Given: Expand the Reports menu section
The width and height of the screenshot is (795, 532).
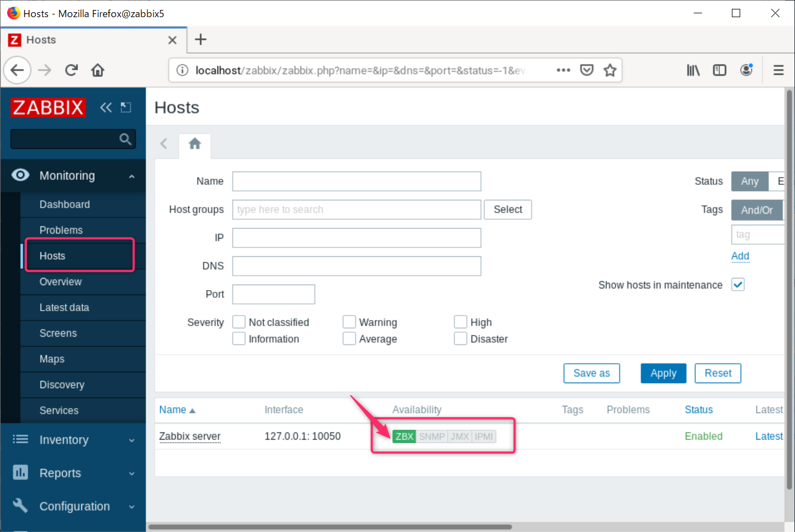Looking at the screenshot, I should coord(132,474).
